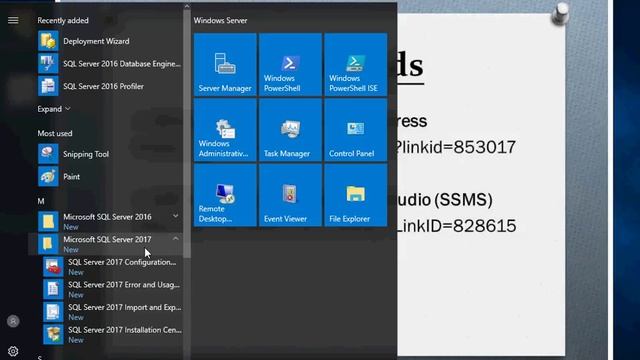This screenshot has width=640, height=360.
Task: Launch Paint from its icon
Action: 48,176
